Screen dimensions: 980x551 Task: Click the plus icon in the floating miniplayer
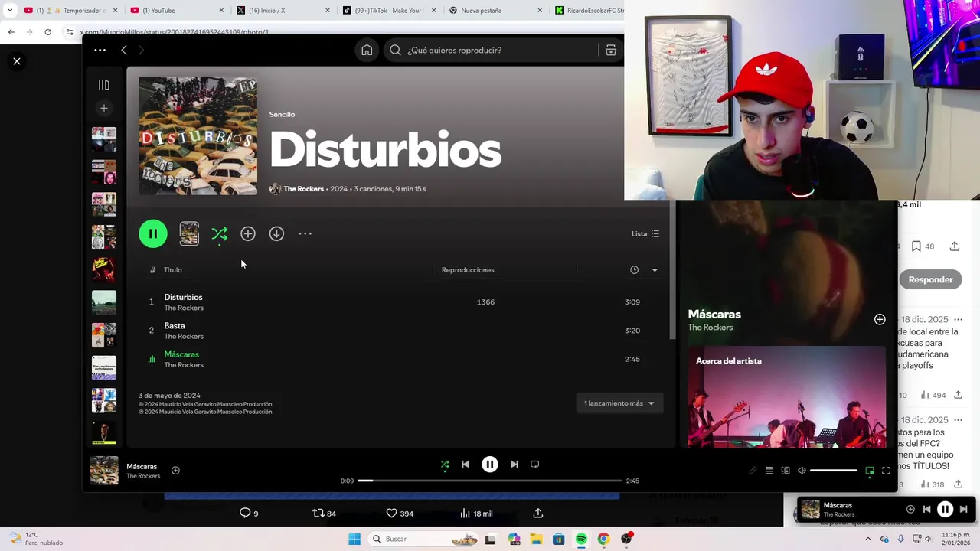tap(910, 509)
